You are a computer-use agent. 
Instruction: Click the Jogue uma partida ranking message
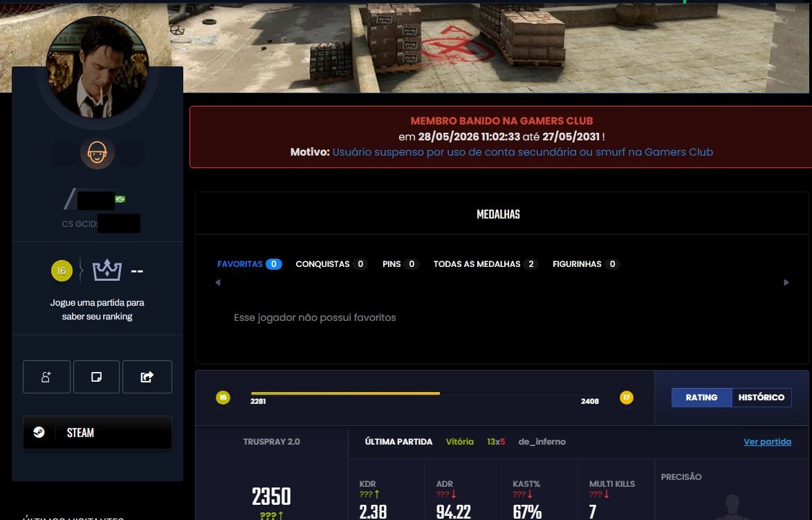[x=98, y=309]
